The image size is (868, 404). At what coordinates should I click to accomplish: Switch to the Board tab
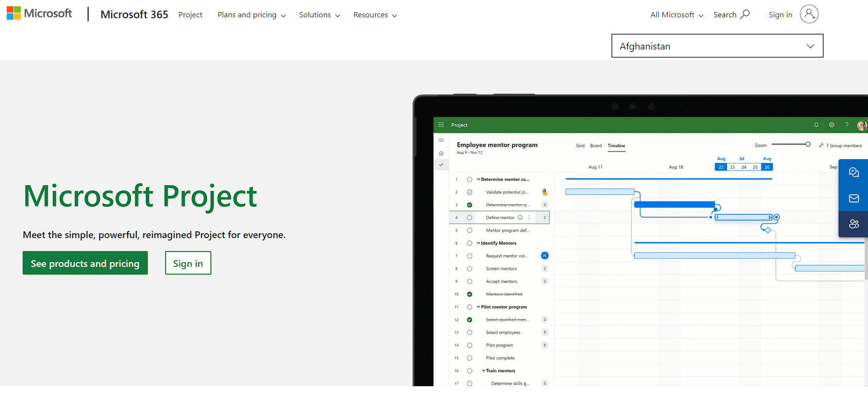point(596,146)
